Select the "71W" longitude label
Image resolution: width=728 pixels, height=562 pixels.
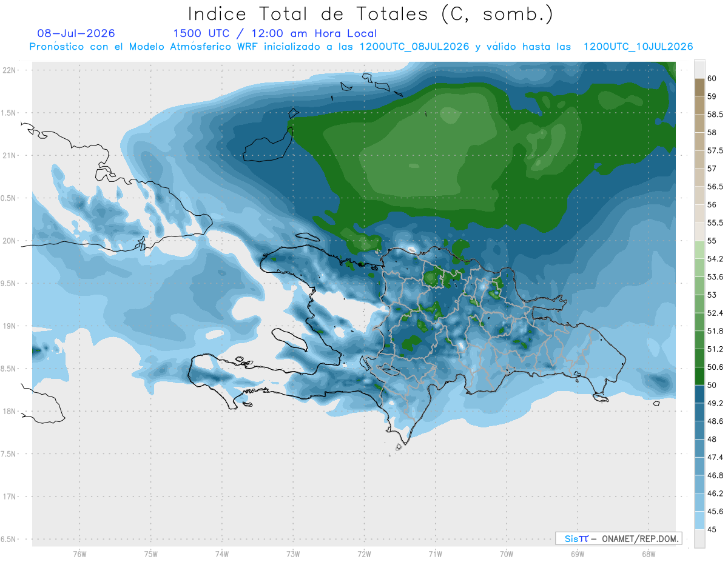point(435,554)
